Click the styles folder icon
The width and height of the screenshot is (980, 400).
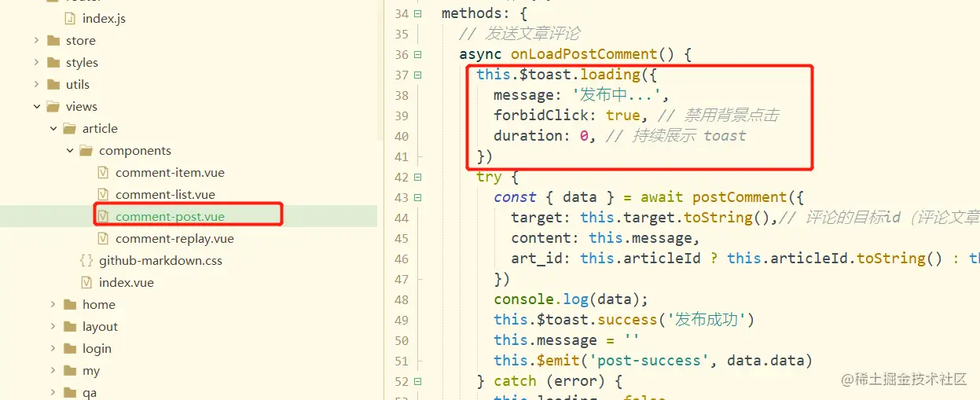53,63
